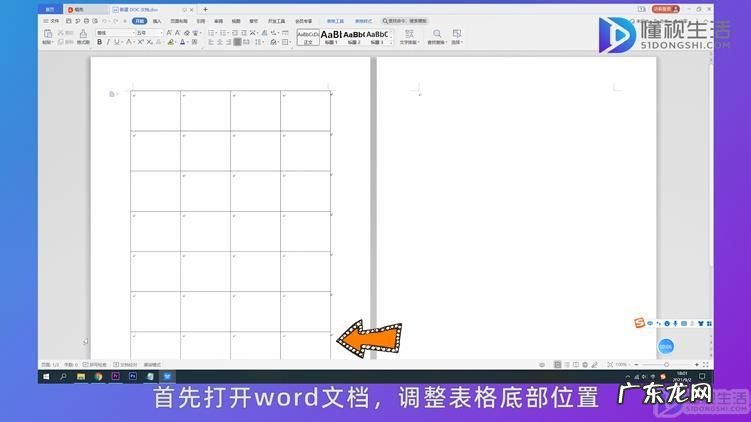Switch to the Page Layout ribbon tab

tap(179, 21)
